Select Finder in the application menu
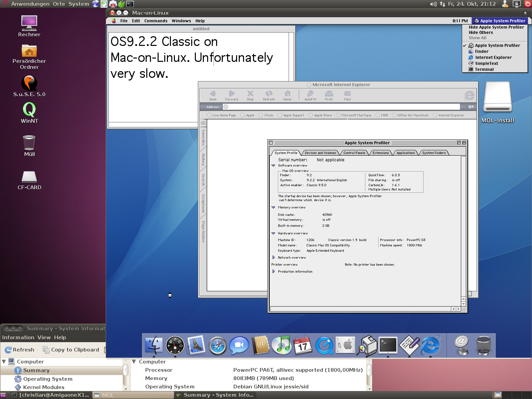532x399 pixels. [x=481, y=52]
